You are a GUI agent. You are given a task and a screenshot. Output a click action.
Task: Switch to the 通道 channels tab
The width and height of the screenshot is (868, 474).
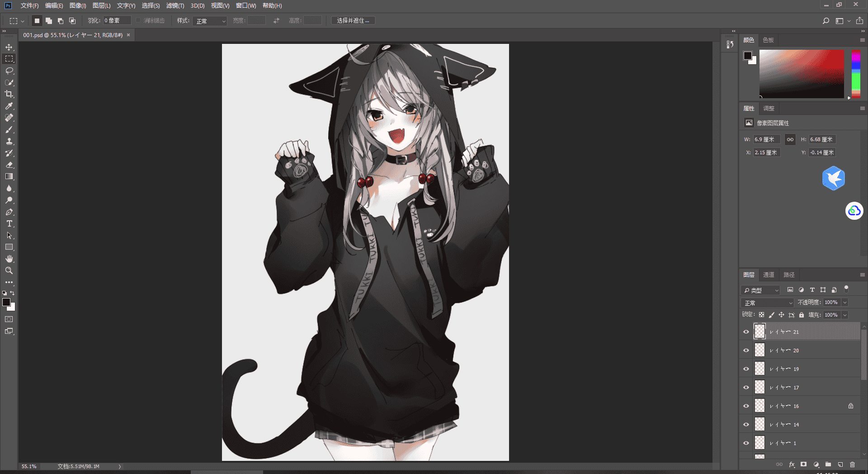click(x=769, y=275)
